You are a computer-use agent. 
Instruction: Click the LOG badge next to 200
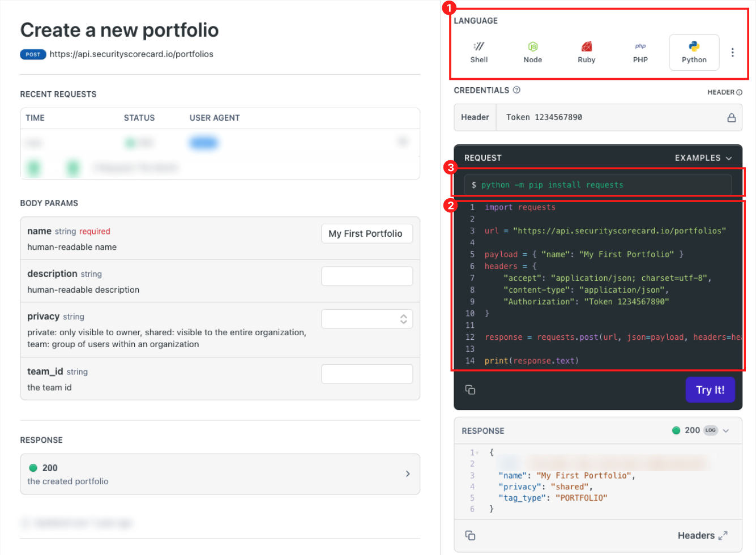click(x=710, y=430)
